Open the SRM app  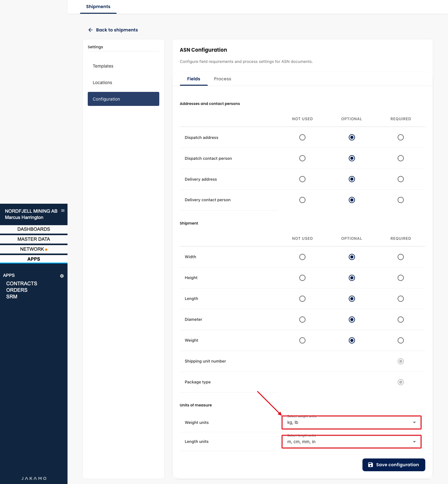pyautogui.click(x=12, y=297)
